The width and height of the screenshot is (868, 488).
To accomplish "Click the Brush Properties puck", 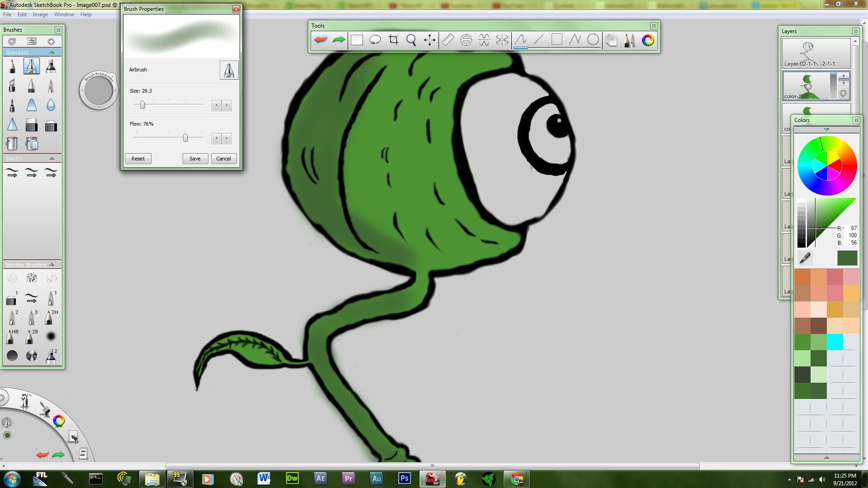I will click(99, 91).
